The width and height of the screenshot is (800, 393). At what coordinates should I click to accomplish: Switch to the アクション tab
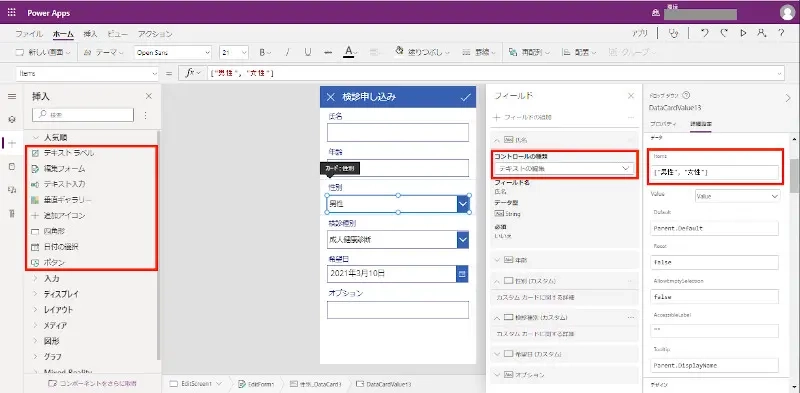click(155, 34)
